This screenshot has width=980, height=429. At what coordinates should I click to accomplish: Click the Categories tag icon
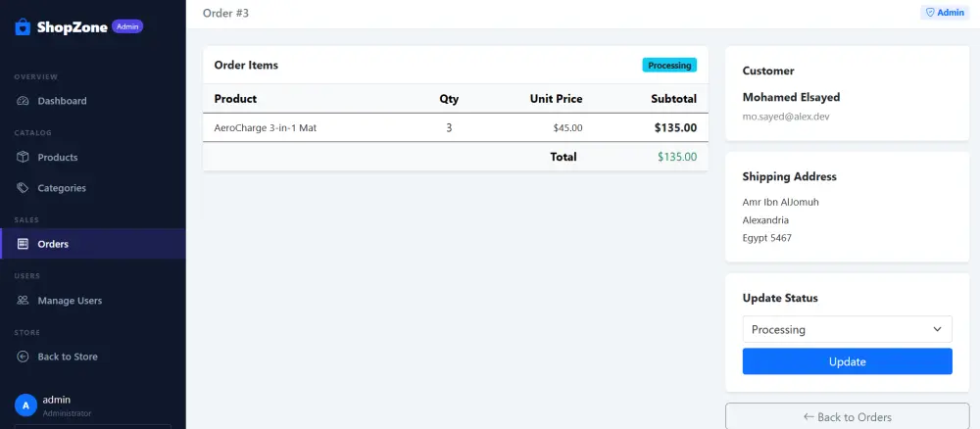click(x=23, y=188)
